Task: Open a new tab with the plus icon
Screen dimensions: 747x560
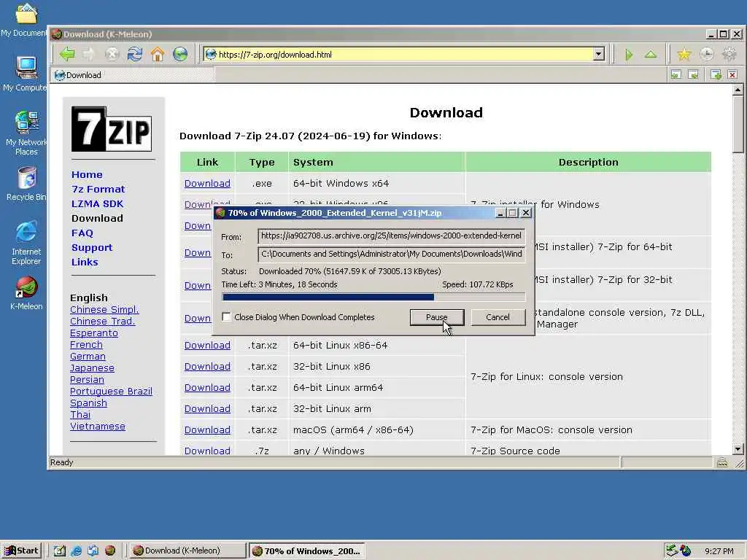Action: point(716,74)
